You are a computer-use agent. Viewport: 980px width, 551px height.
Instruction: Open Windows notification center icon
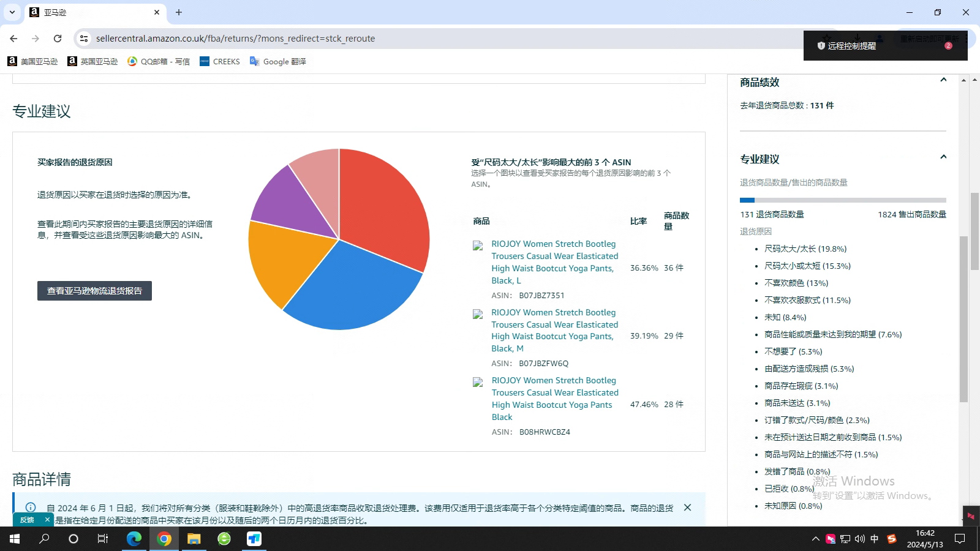click(960, 539)
